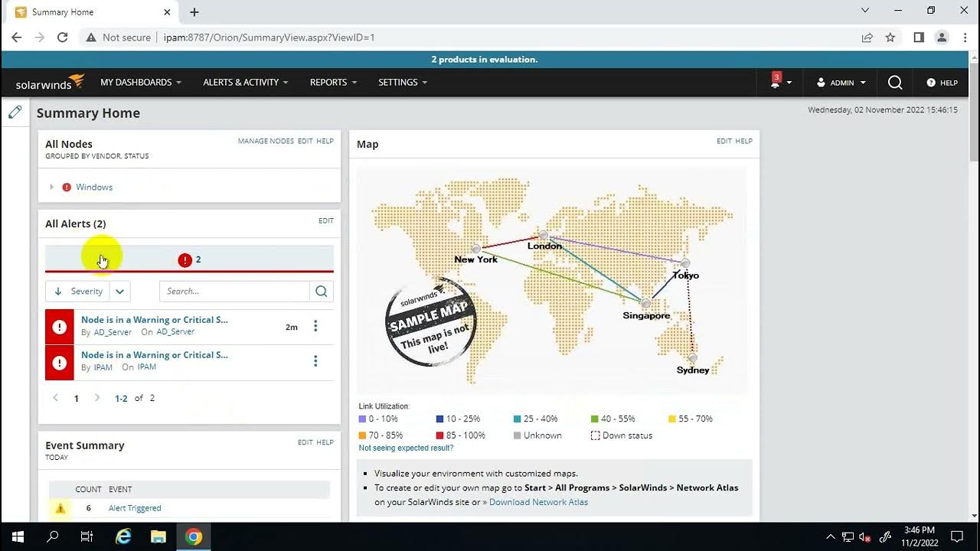The image size is (980, 551).
Task: Click HELP in the Map widget
Action: [x=744, y=142]
